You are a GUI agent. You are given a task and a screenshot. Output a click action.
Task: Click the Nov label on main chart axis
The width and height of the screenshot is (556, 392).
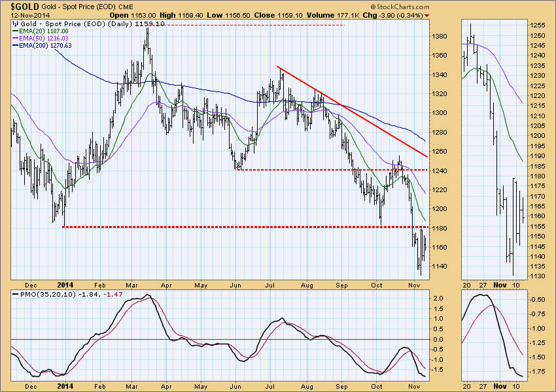(415, 286)
